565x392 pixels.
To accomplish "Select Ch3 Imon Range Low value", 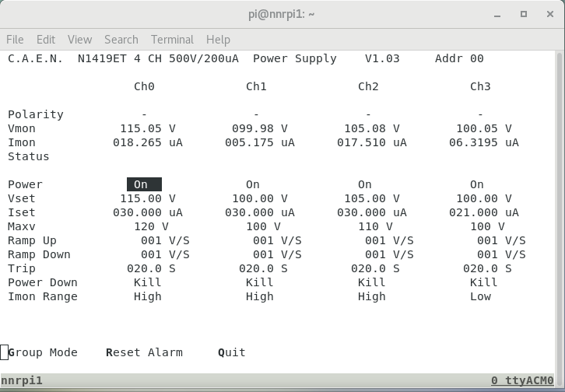I will [x=480, y=296].
